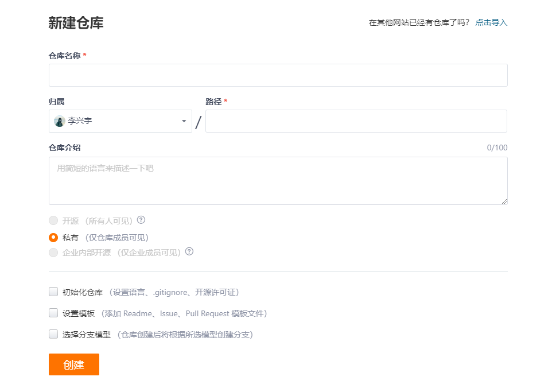Click the 仓库介绍 field label
556x392 pixels.
64,148
